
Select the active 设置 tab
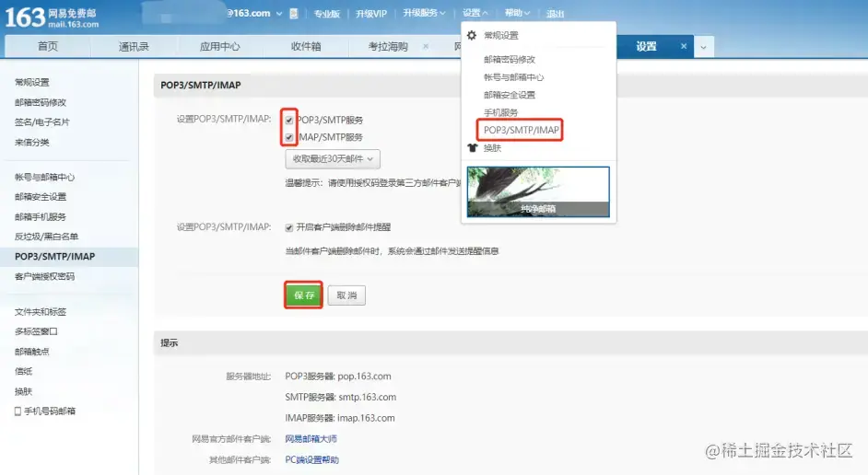coord(646,46)
